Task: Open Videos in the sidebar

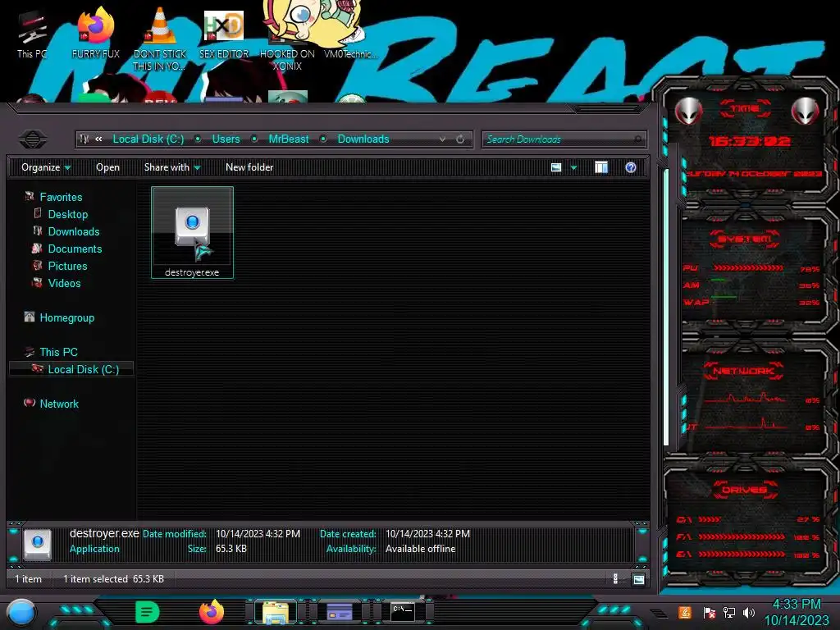Action: (64, 283)
